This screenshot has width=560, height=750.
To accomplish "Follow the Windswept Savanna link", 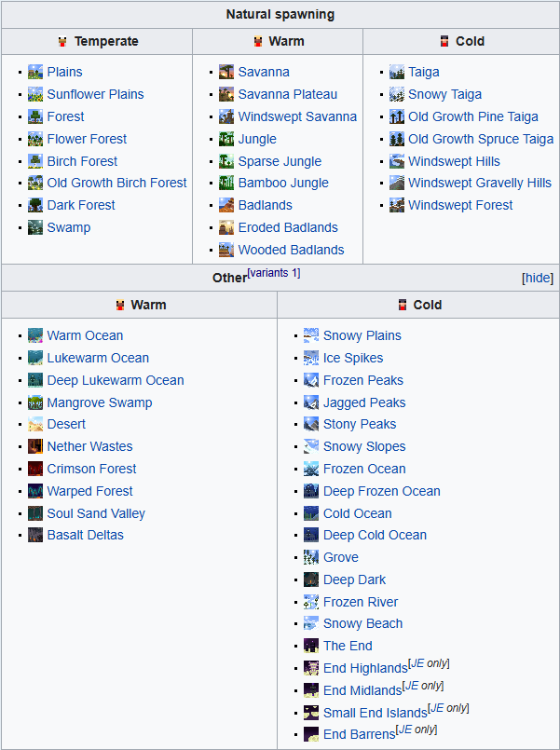I will pos(297,116).
